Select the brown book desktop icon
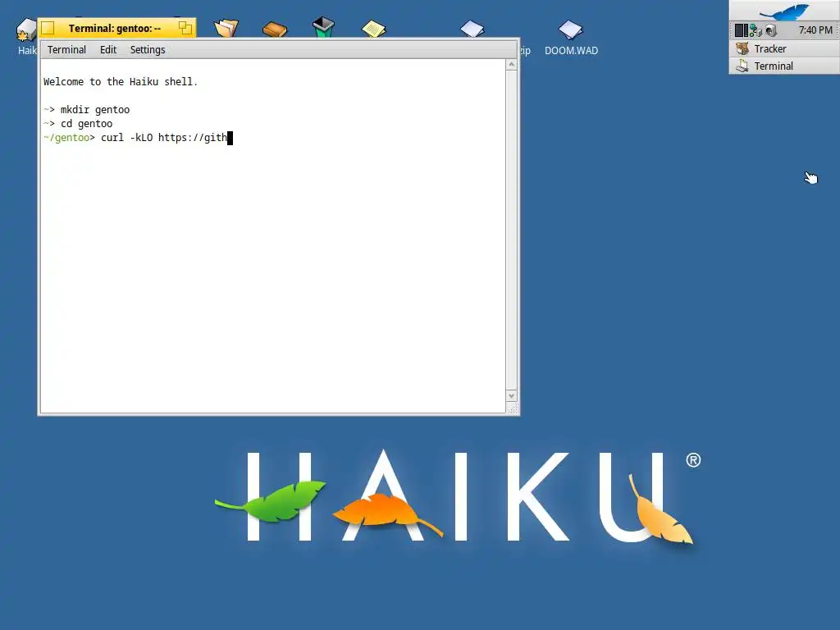The height and width of the screenshot is (630, 840). pos(275,29)
